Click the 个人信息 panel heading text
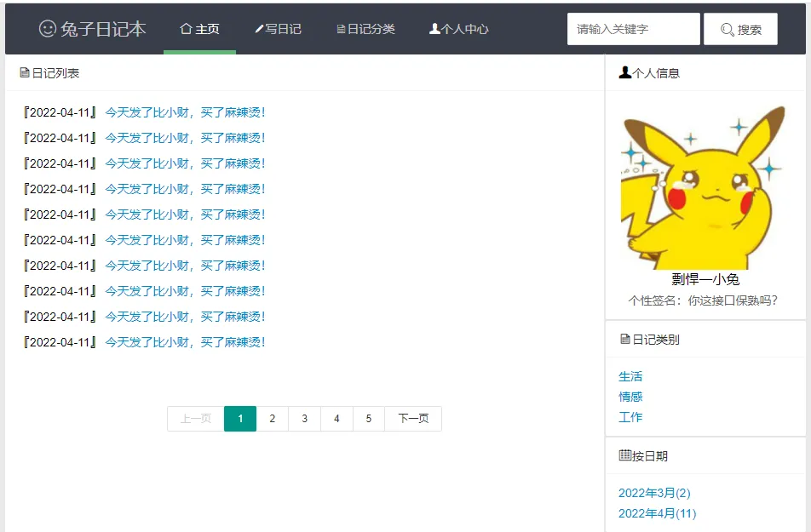 tap(656, 73)
